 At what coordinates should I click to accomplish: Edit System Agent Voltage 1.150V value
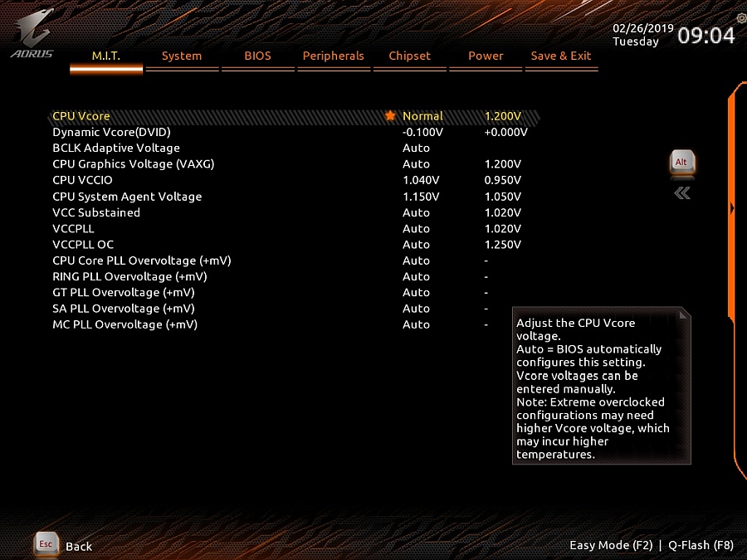tap(421, 197)
